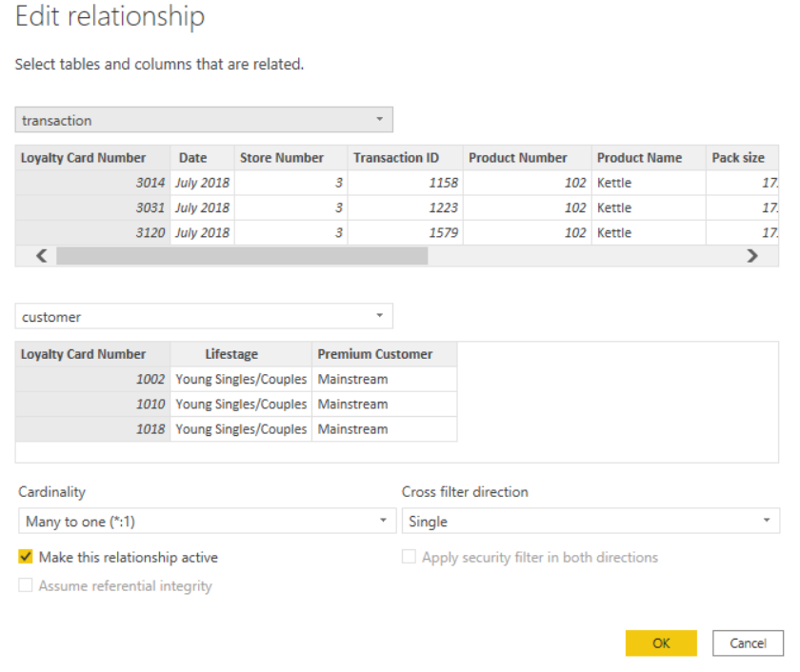Open the transaction table dropdown
Screen dimensions: 800x672
pos(204,120)
